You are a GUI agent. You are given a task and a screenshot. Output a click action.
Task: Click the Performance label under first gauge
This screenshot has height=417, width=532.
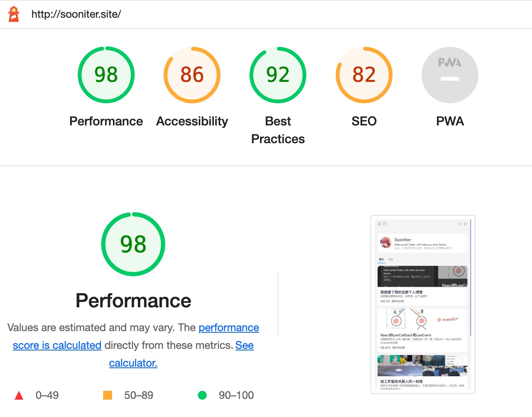(106, 121)
